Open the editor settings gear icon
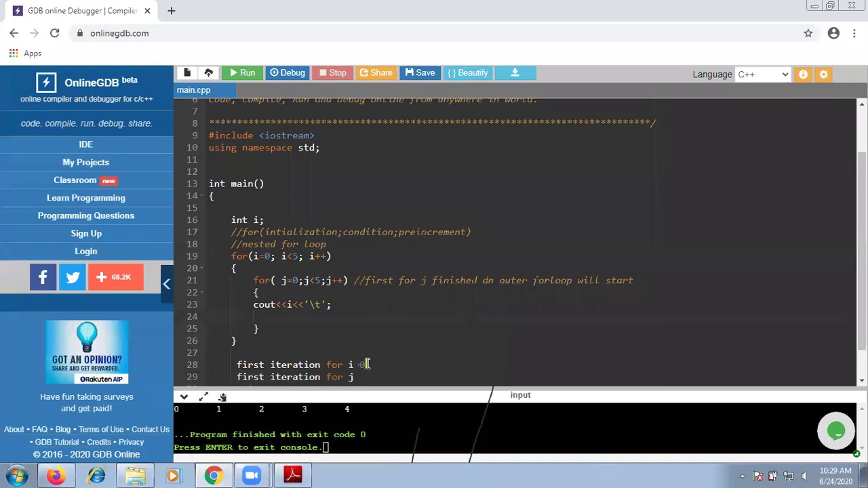This screenshot has width=868, height=488. tap(823, 74)
